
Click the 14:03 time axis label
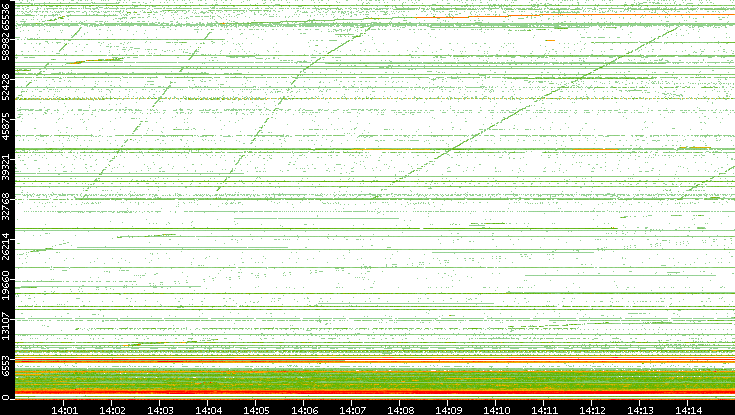pyautogui.click(x=160, y=410)
